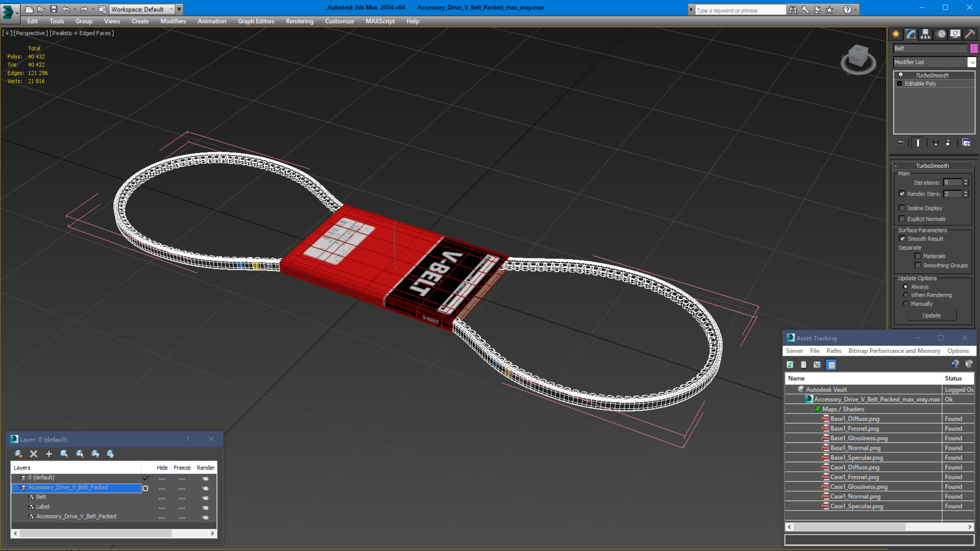Enable Isoline Display checkbox
The height and width of the screenshot is (551, 980).
(902, 208)
